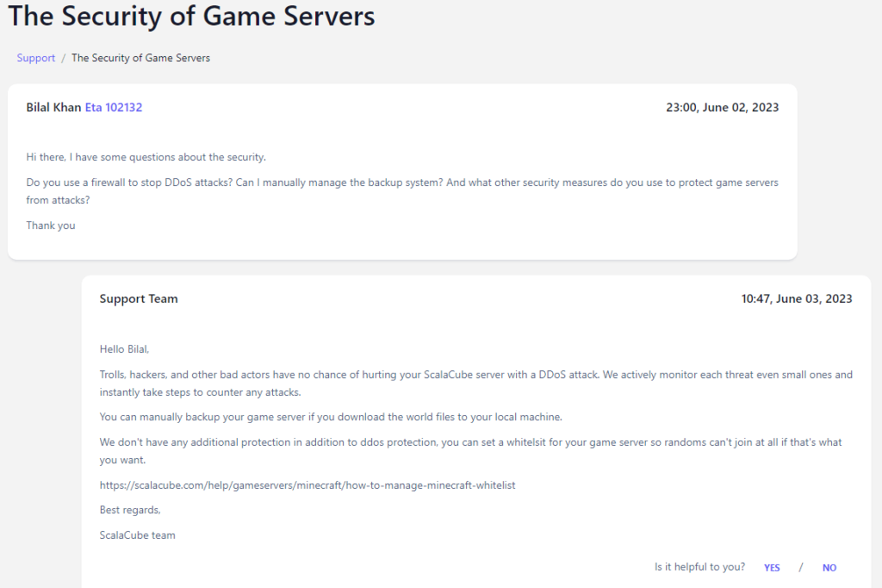Click the 'We don't have any additional protection' paragraph
Image resolution: width=882 pixels, height=588 pixels.
(470, 451)
